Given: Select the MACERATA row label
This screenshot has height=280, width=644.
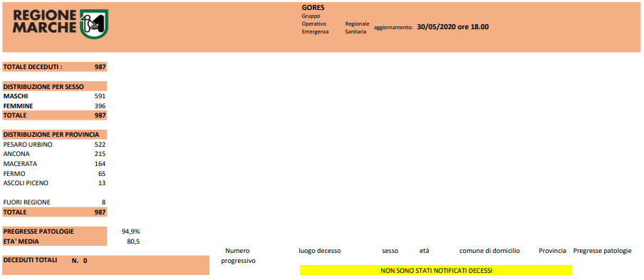Looking at the screenshot, I should 20,164.
